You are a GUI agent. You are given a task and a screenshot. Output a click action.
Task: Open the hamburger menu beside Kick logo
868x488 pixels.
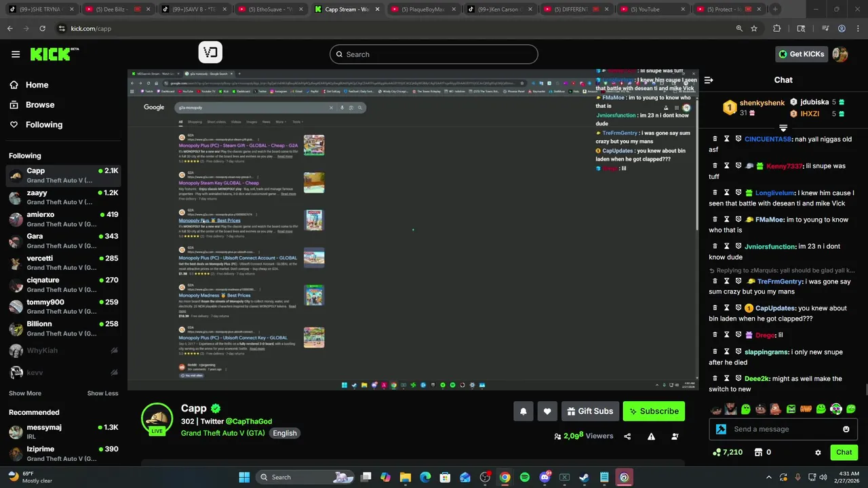[x=16, y=54]
